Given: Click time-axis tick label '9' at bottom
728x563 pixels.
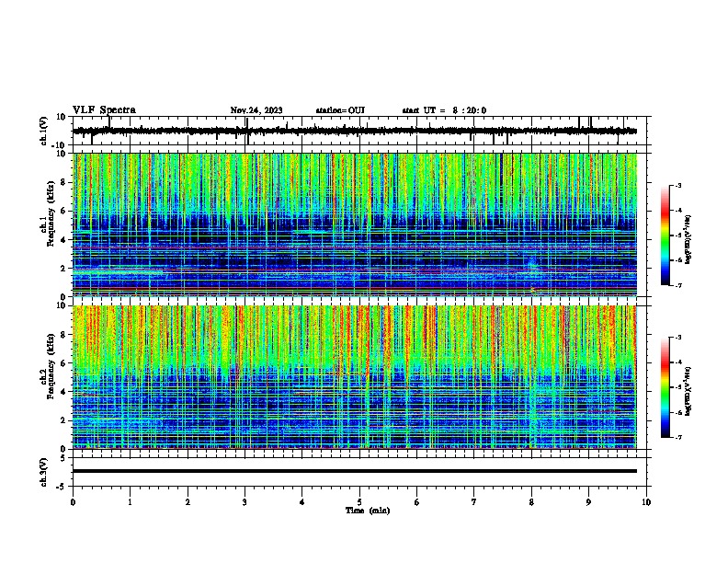Looking at the screenshot, I should (588, 502).
